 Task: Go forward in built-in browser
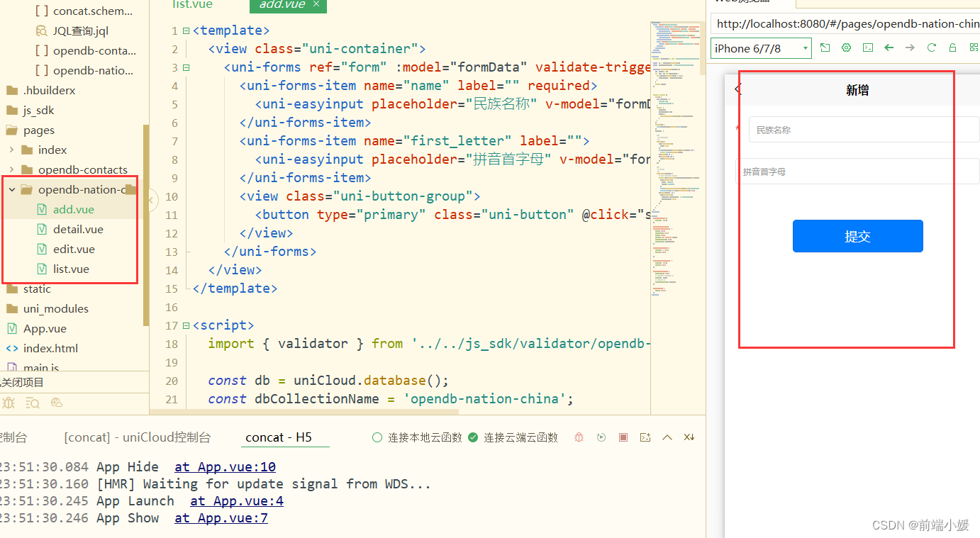(910, 47)
